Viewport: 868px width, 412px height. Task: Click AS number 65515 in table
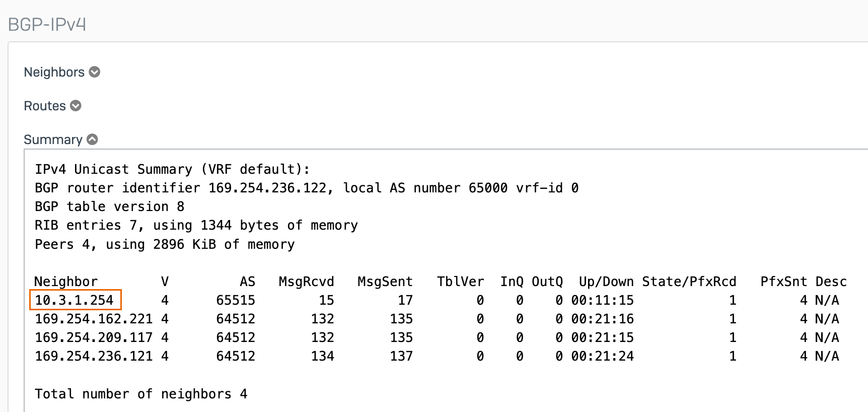pos(236,300)
